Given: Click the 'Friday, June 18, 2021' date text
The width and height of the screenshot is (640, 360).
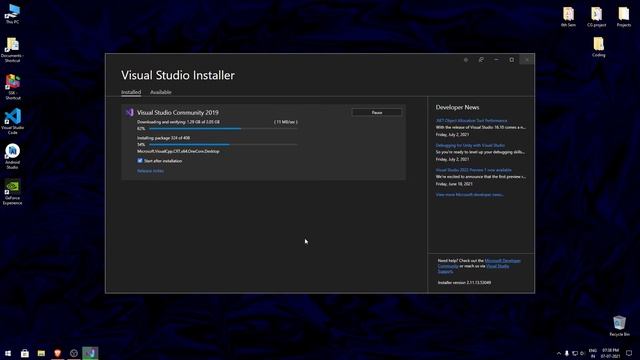Looking at the screenshot, I should 454,184.
